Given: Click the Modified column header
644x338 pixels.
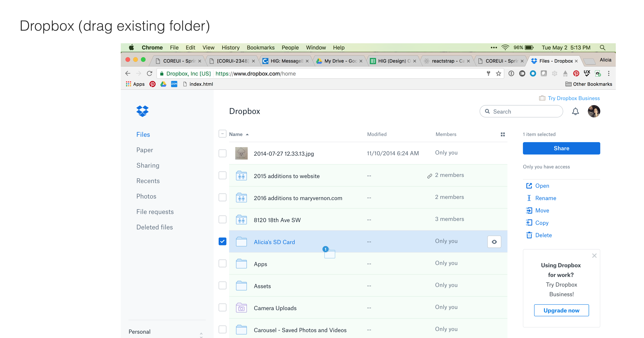Looking at the screenshot, I should coord(377,134).
